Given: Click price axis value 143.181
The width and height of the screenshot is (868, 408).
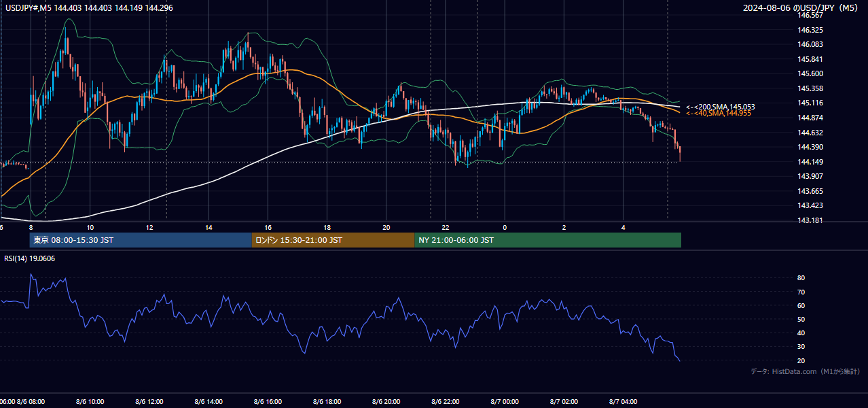Looking at the screenshot, I should 810,220.
